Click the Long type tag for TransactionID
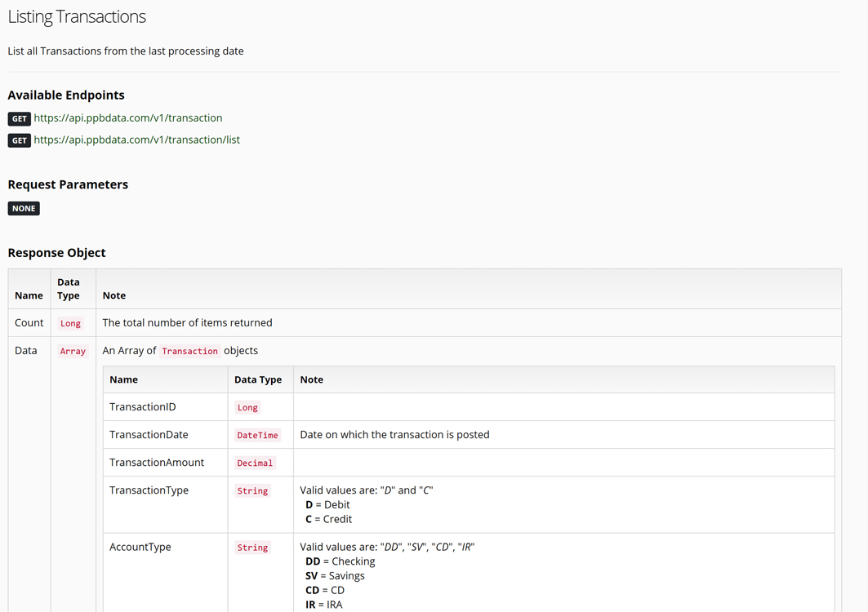Image resolution: width=868 pixels, height=612 pixels. tap(247, 407)
